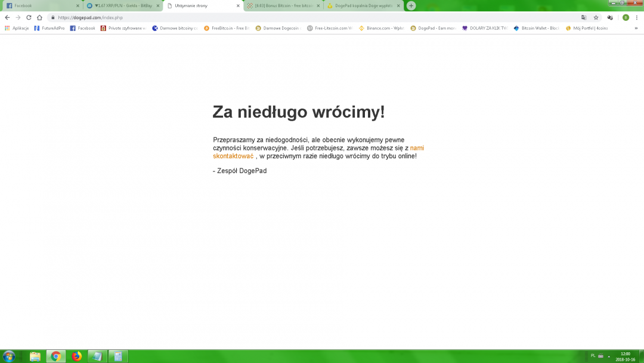
Task: Open the Windows Start menu orb
Action: point(9,356)
